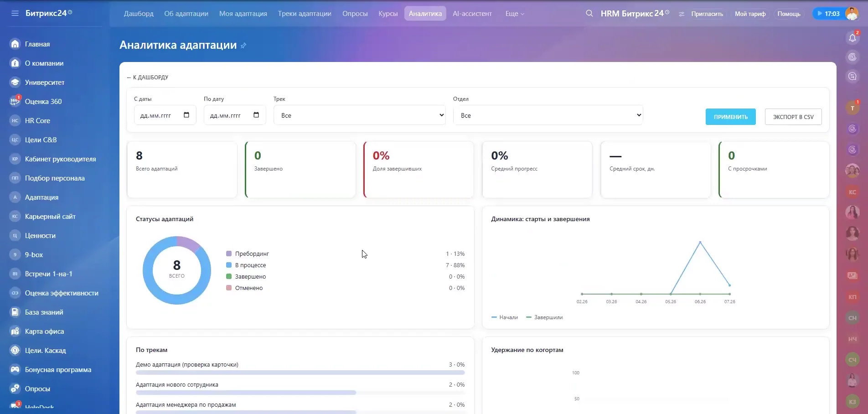This screenshot has height=414, width=868.
Task: Open the Курсы tab
Action: (388, 14)
